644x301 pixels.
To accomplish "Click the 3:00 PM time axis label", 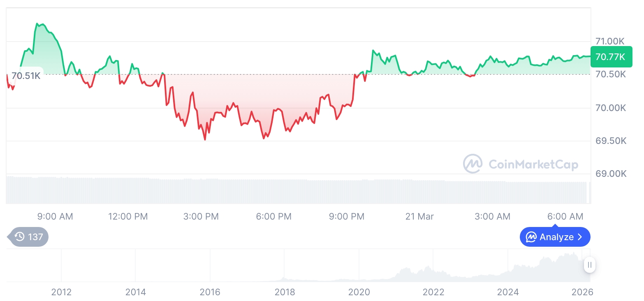I will tap(201, 216).
